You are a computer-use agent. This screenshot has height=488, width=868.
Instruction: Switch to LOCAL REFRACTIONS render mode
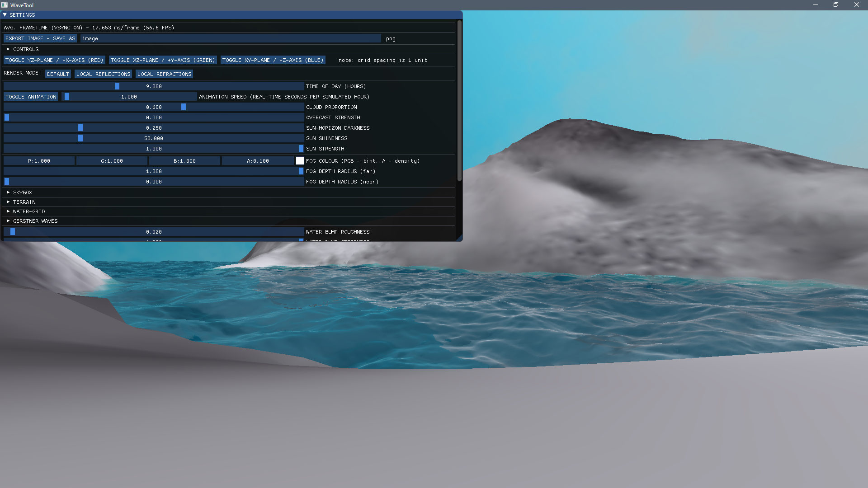point(164,74)
